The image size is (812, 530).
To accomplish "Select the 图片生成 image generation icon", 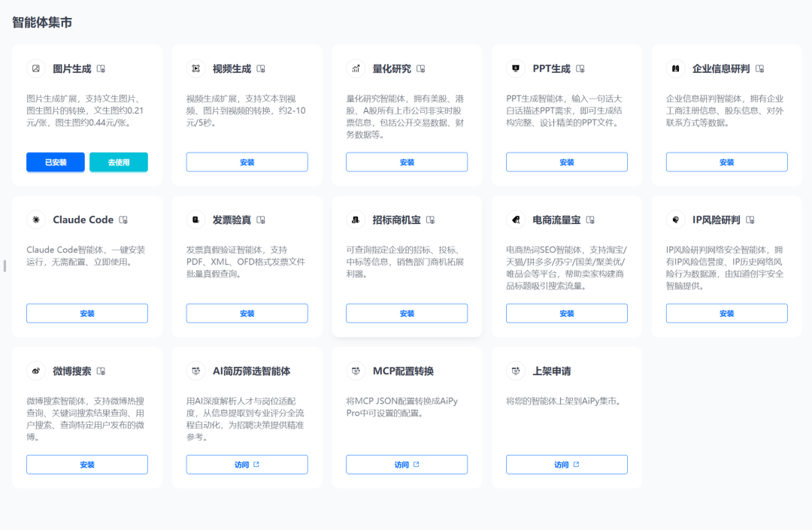I will pos(36,68).
